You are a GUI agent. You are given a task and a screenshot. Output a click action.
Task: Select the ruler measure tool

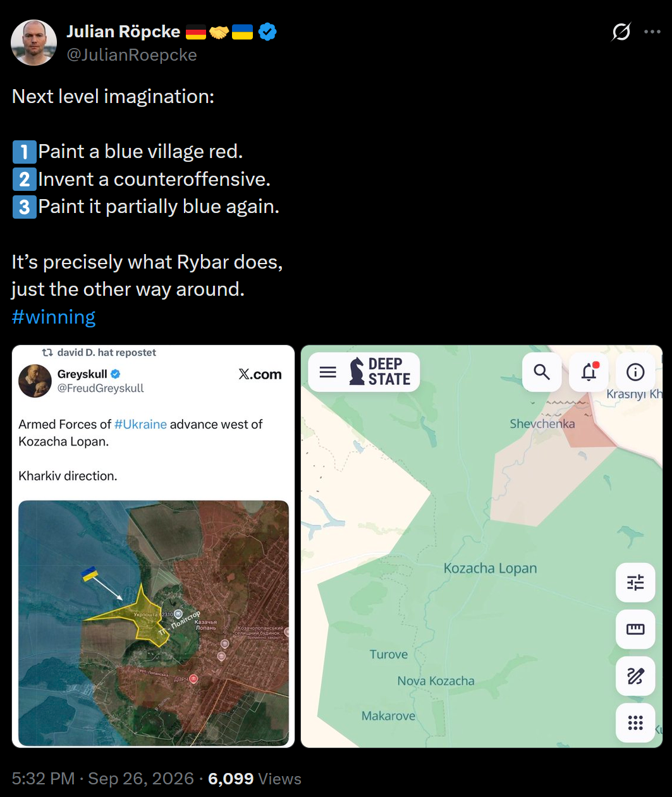point(635,629)
